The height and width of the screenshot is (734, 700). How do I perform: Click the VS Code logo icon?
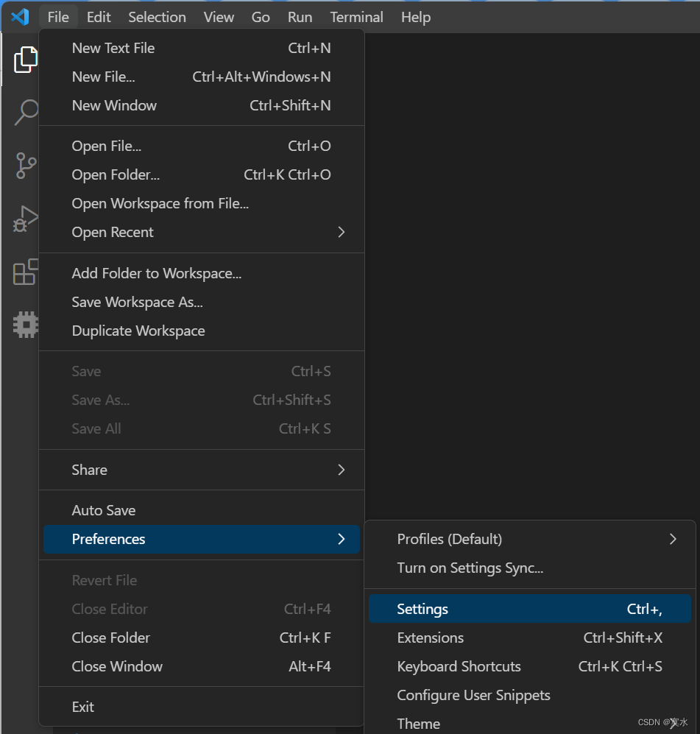point(20,16)
